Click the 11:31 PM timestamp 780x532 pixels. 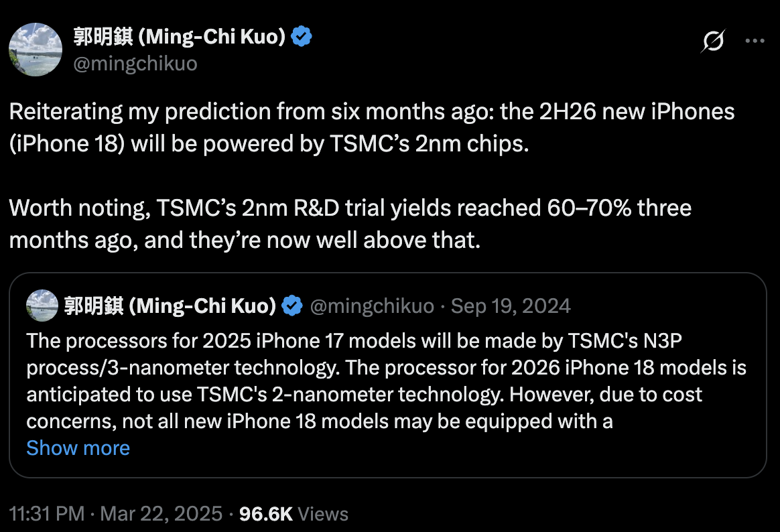(47, 514)
